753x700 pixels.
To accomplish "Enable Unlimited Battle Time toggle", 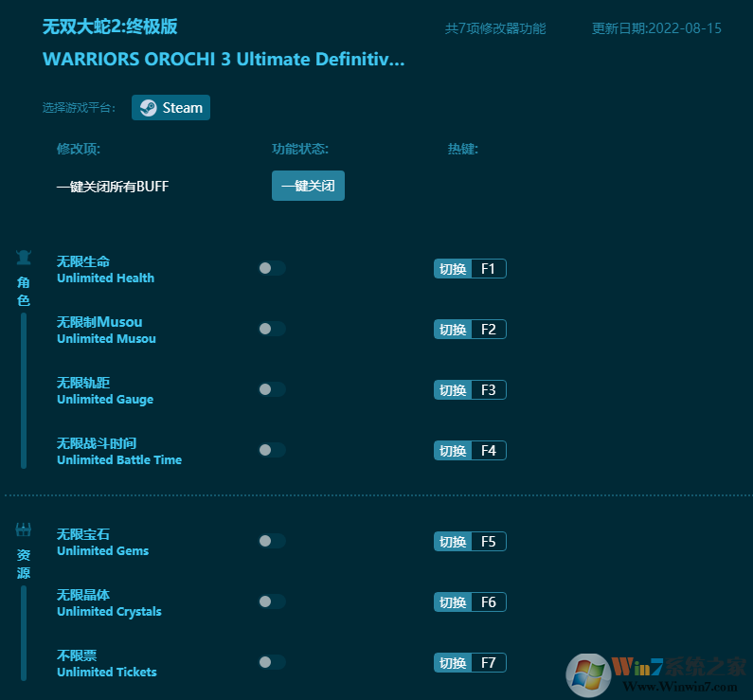I will (272, 450).
